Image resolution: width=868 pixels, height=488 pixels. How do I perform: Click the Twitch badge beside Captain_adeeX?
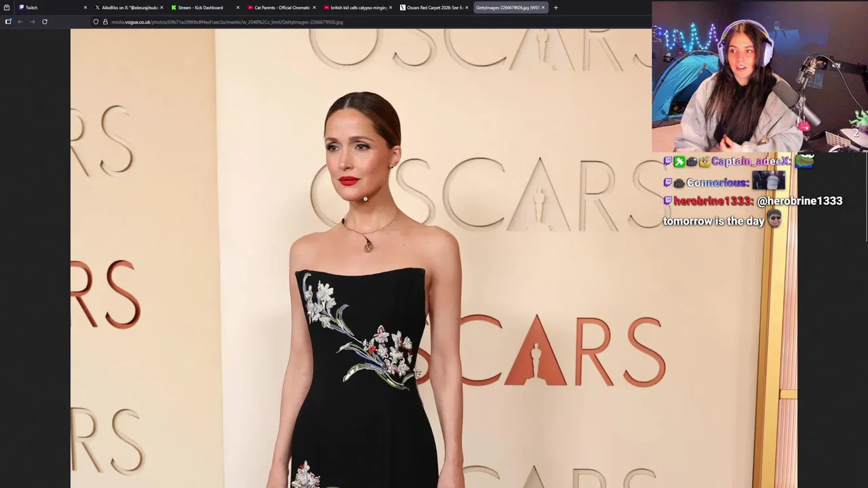click(x=667, y=162)
